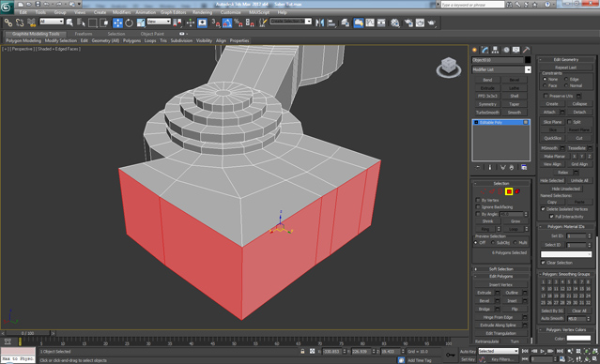Expand the Soft Selection rollout

501,269
